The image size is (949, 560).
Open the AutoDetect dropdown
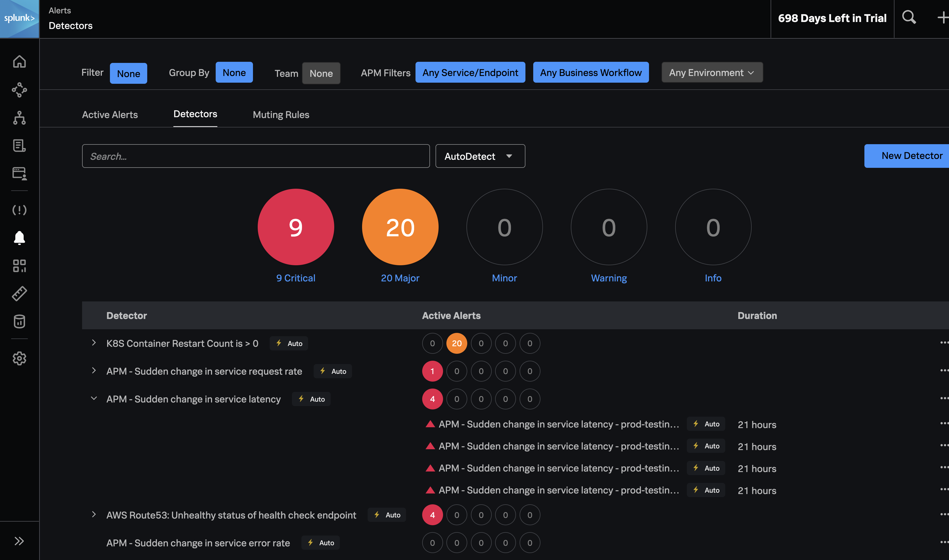[x=480, y=156]
